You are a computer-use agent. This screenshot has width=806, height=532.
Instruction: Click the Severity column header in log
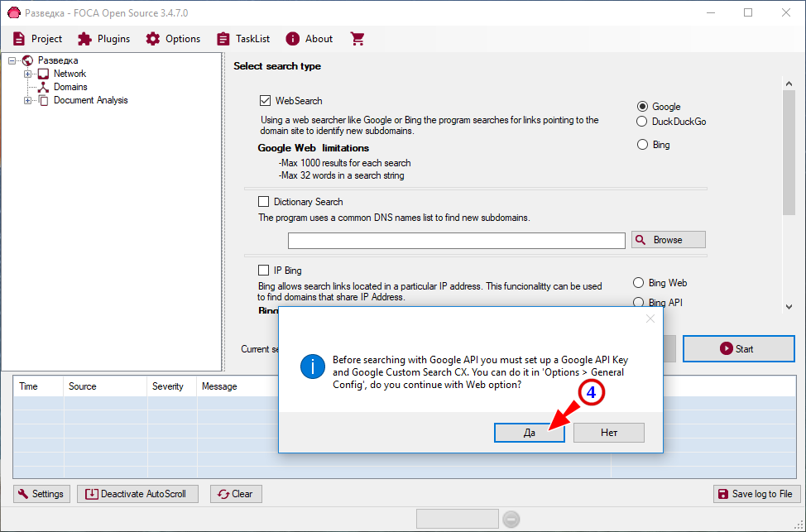[171, 386]
